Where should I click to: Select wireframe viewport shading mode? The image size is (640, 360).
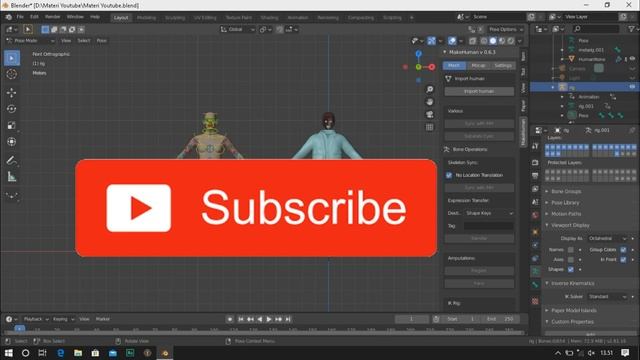point(484,41)
